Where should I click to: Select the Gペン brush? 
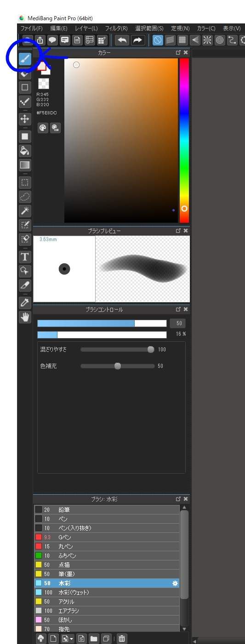107,537
